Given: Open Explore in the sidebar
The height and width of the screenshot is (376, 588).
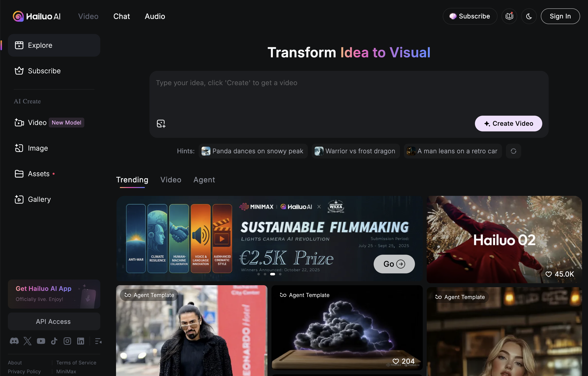Looking at the screenshot, I should point(54,45).
